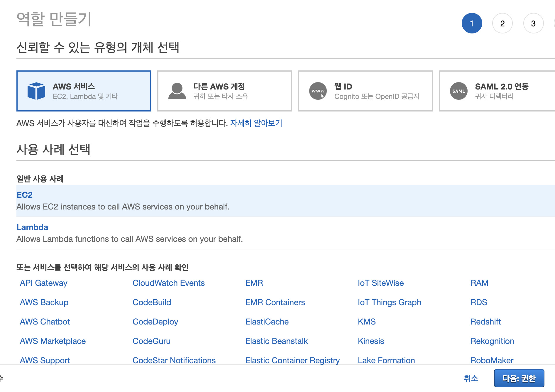Viewport: 555px width, 392px height.
Task: Select the Kinesis service
Action: click(x=371, y=341)
